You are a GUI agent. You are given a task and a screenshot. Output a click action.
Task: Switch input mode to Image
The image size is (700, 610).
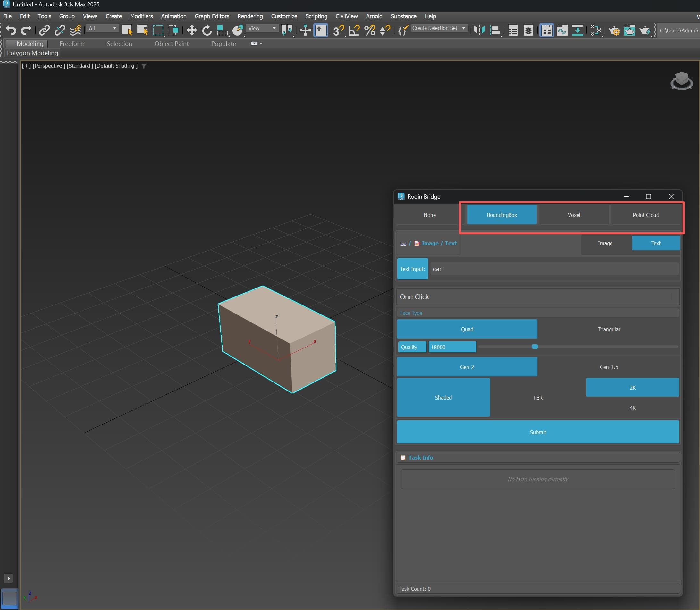(x=605, y=243)
